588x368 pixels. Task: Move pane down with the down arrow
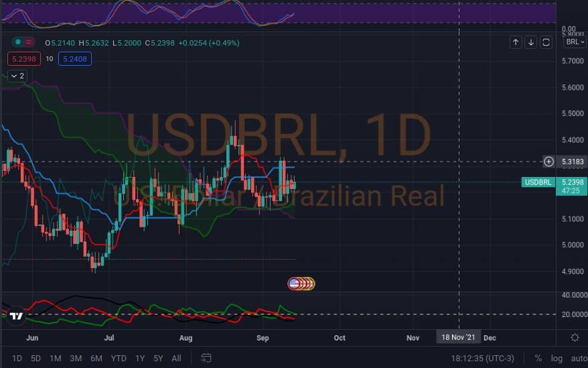(x=530, y=42)
